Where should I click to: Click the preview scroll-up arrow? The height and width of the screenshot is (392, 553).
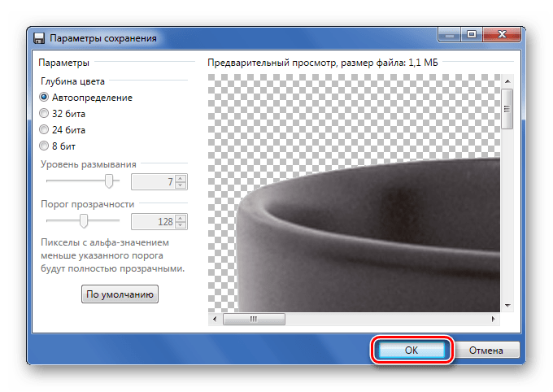click(507, 81)
